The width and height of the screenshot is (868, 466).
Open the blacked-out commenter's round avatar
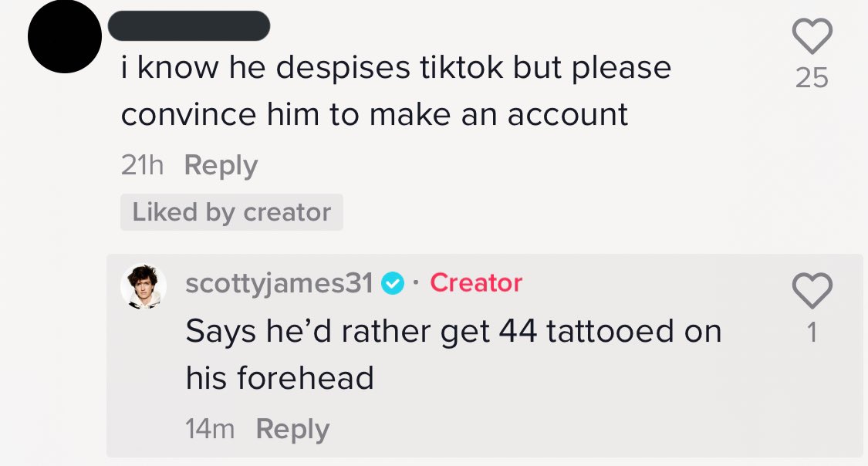click(65, 36)
